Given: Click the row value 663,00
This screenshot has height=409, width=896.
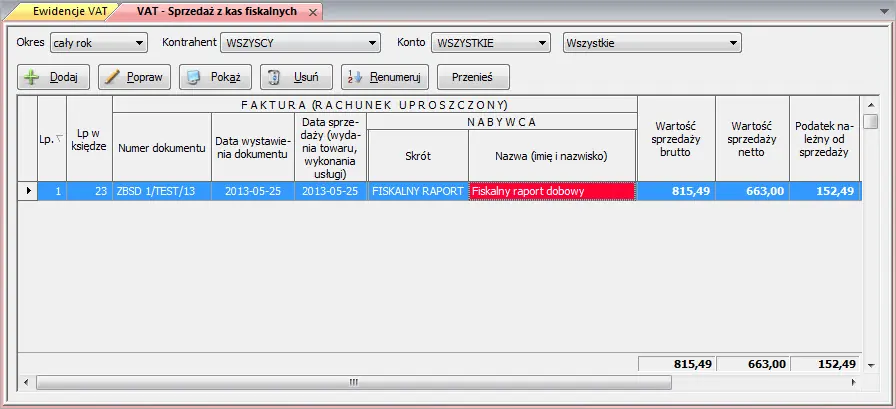Looking at the screenshot, I should pos(752,191).
